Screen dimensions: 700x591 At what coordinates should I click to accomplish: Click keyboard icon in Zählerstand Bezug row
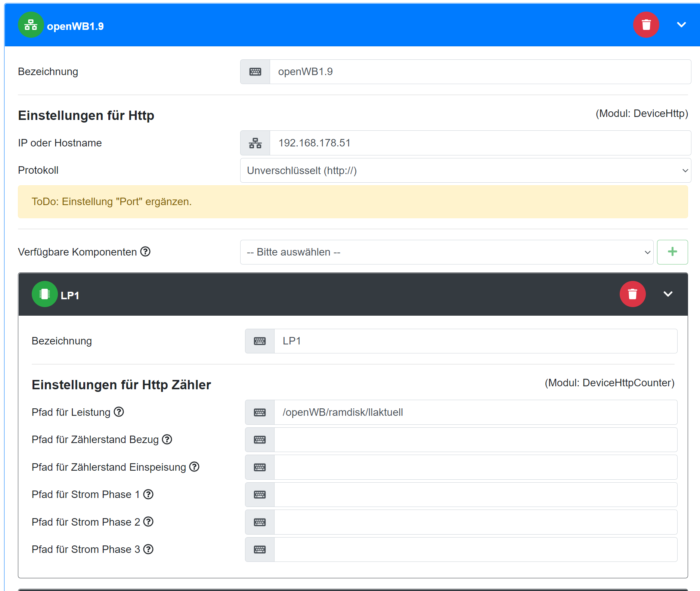260,440
